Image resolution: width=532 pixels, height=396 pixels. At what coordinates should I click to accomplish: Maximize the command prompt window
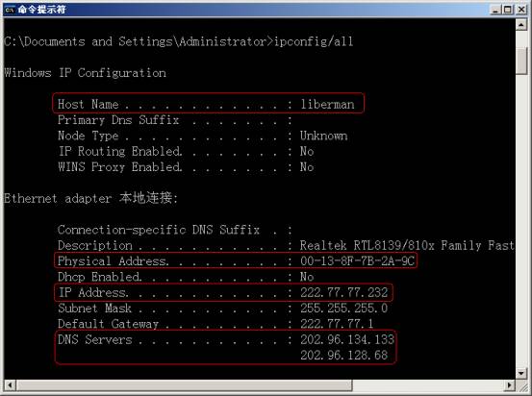508,10
